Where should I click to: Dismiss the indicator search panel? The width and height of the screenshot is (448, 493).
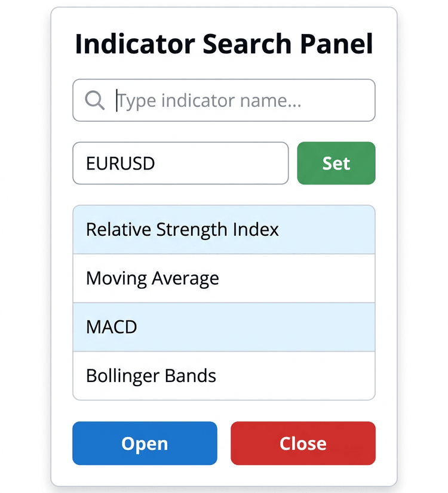click(303, 443)
